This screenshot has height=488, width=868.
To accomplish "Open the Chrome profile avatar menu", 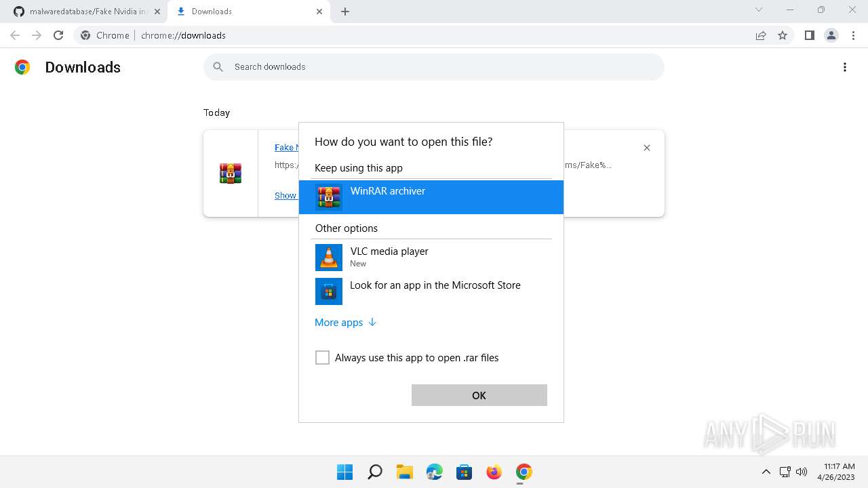I will coord(831,35).
